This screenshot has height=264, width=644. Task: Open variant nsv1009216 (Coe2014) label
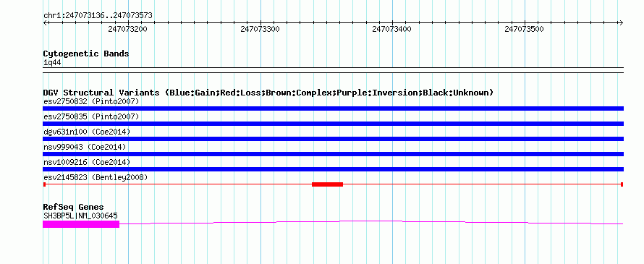tap(87, 162)
